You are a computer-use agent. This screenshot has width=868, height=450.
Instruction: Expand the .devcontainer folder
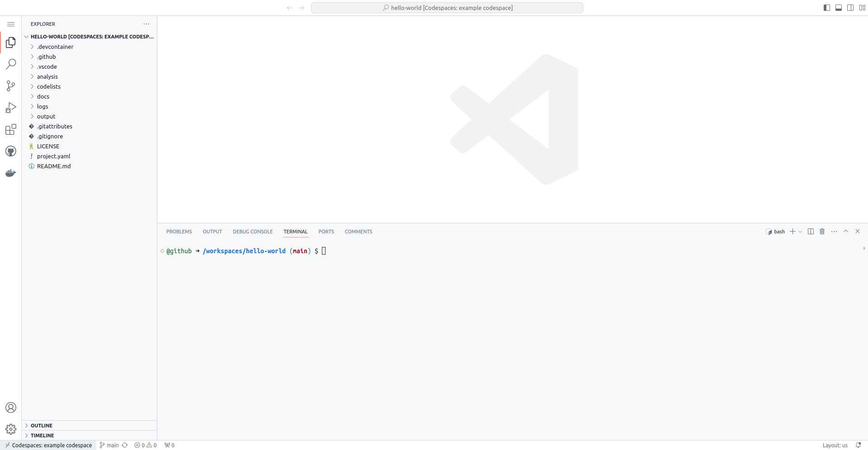[90, 47]
